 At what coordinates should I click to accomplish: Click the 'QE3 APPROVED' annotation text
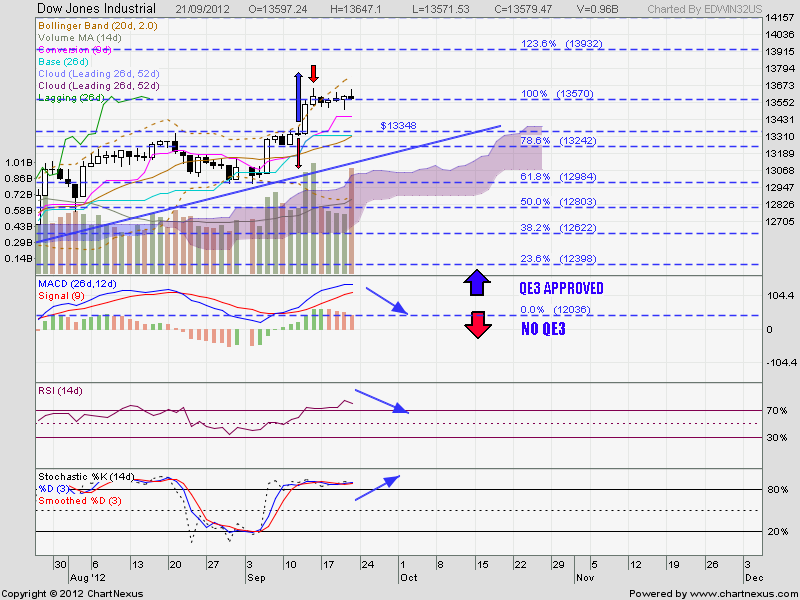tap(561, 288)
